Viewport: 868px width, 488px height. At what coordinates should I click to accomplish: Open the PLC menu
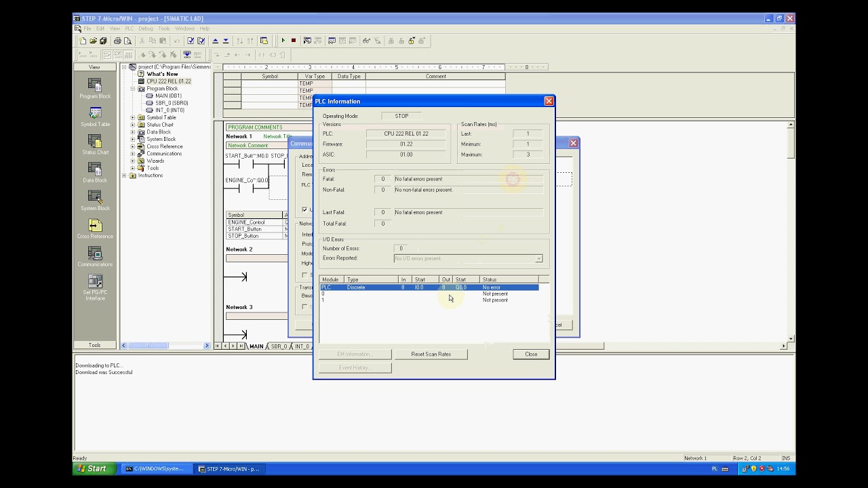(129, 28)
